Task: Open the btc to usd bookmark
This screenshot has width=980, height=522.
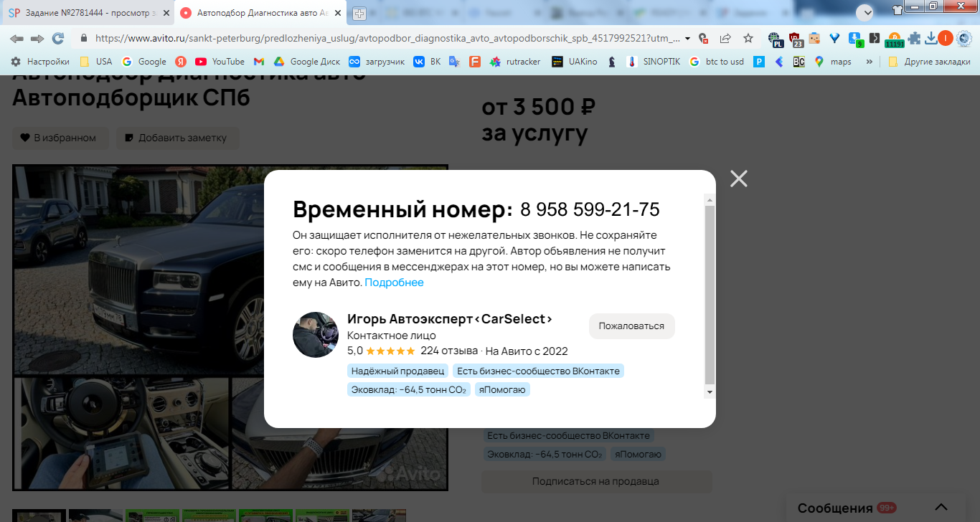Action: point(716,62)
